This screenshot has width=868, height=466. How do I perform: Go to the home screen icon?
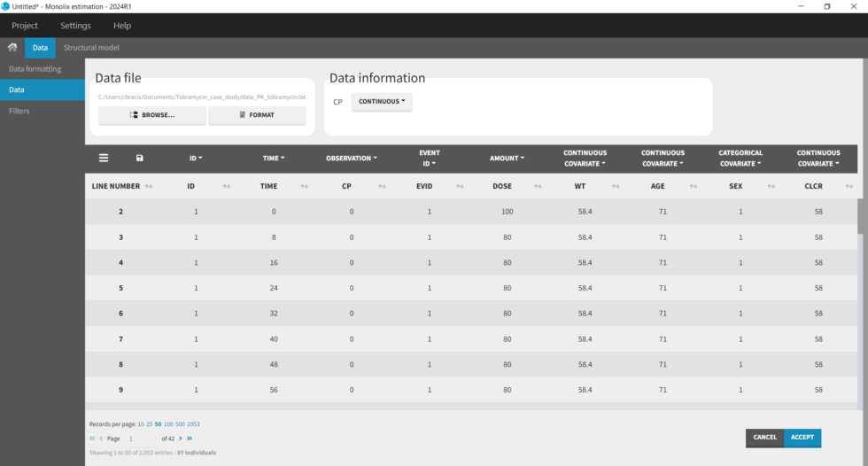(12, 48)
